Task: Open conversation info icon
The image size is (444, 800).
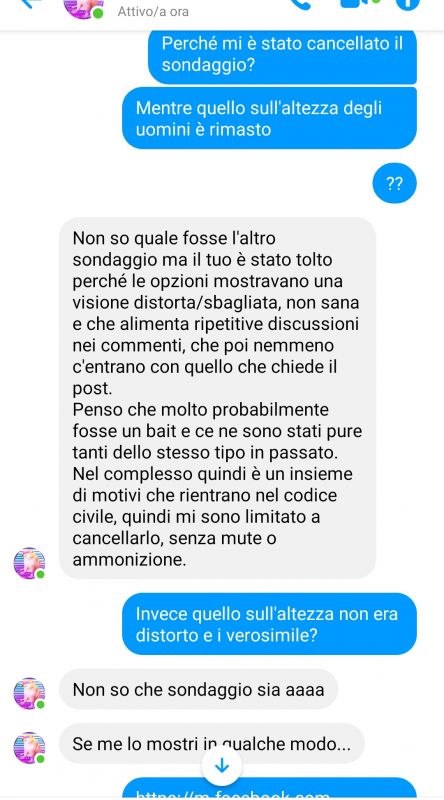Action: click(x=408, y=4)
